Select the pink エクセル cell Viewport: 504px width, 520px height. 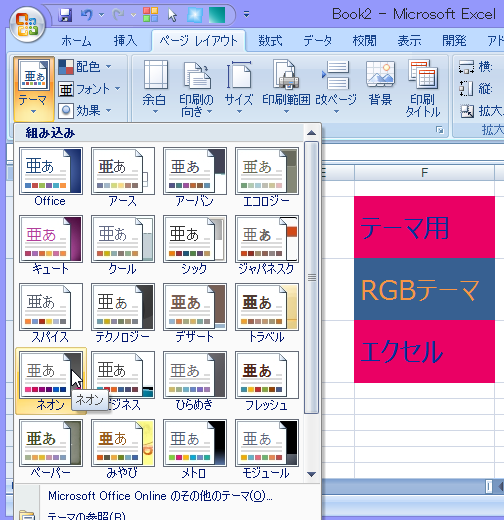[424, 351]
